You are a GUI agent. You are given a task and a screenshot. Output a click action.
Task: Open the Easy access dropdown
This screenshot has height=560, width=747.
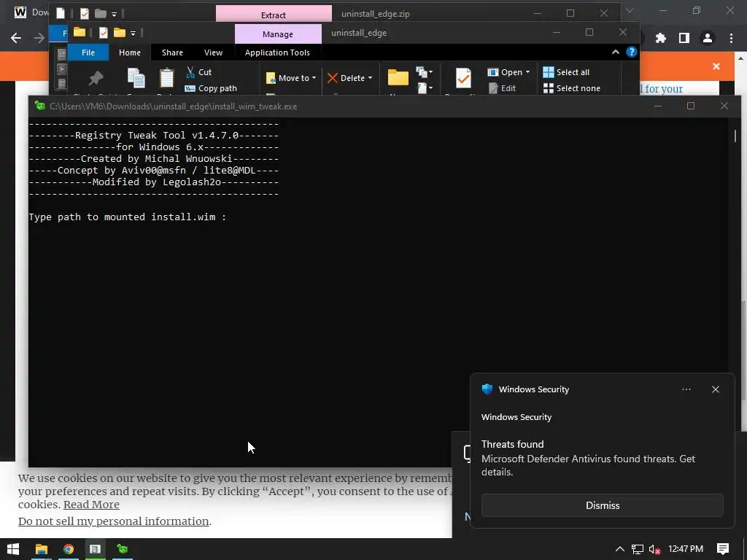pyautogui.click(x=424, y=87)
